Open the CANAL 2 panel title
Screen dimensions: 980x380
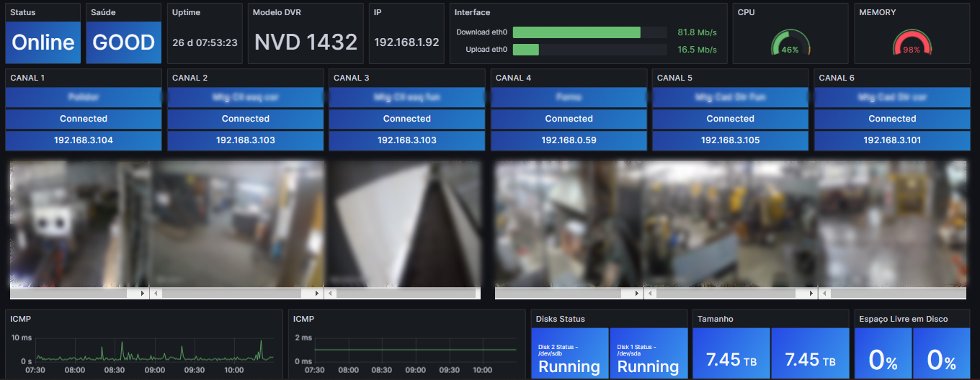[190, 78]
